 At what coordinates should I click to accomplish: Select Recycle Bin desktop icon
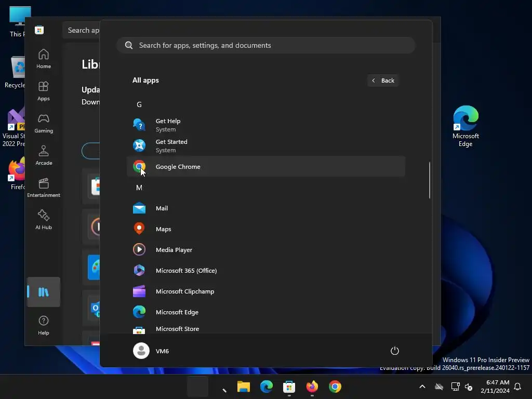pos(15,72)
